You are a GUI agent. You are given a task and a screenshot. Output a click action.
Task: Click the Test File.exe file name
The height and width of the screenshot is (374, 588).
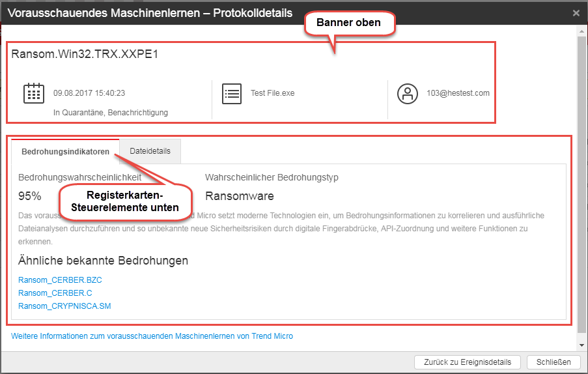[272, 93]
